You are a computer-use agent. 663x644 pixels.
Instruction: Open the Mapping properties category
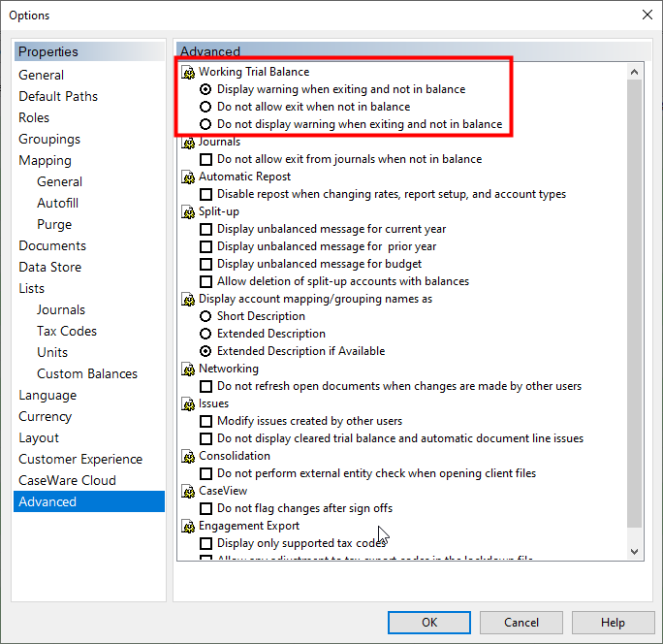(x=45, y=160)
